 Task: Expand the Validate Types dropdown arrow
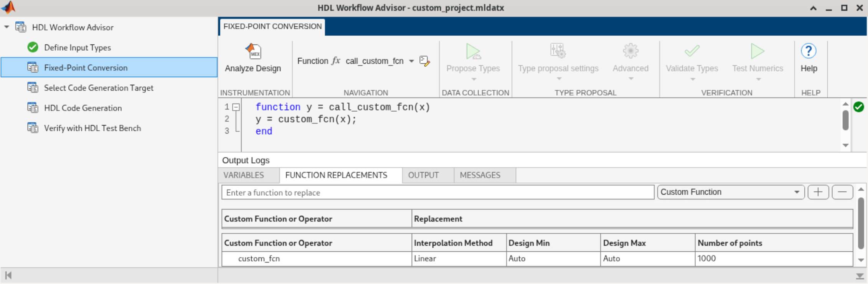point(693,79)
